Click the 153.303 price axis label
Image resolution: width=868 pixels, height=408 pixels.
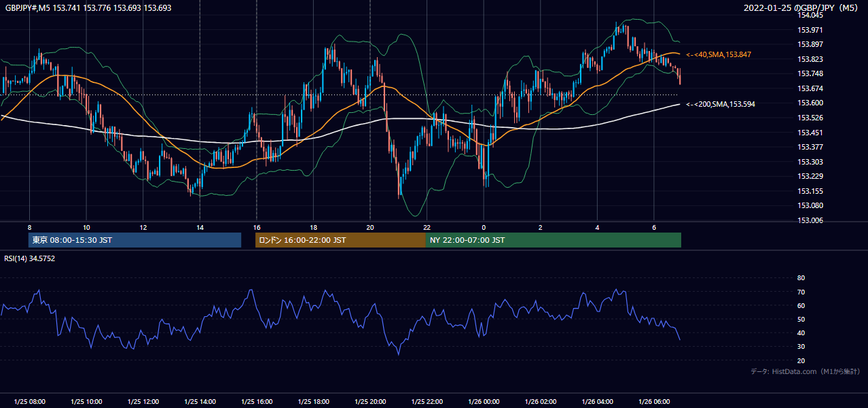(810, 162)
